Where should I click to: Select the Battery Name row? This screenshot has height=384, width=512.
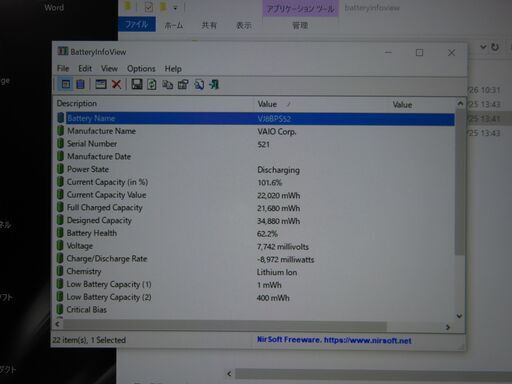point(255,119)
